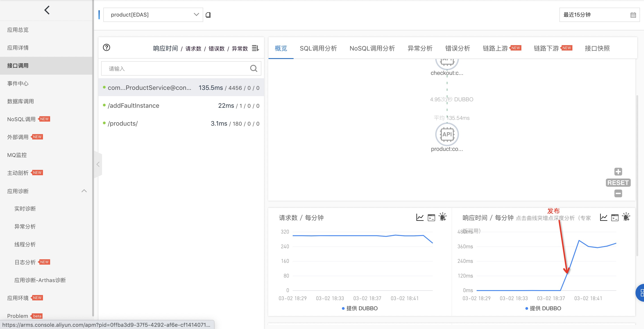Open the 最近15分钟 time range selector
This screenshot has height=329, width=644.
tap(599, 15)
